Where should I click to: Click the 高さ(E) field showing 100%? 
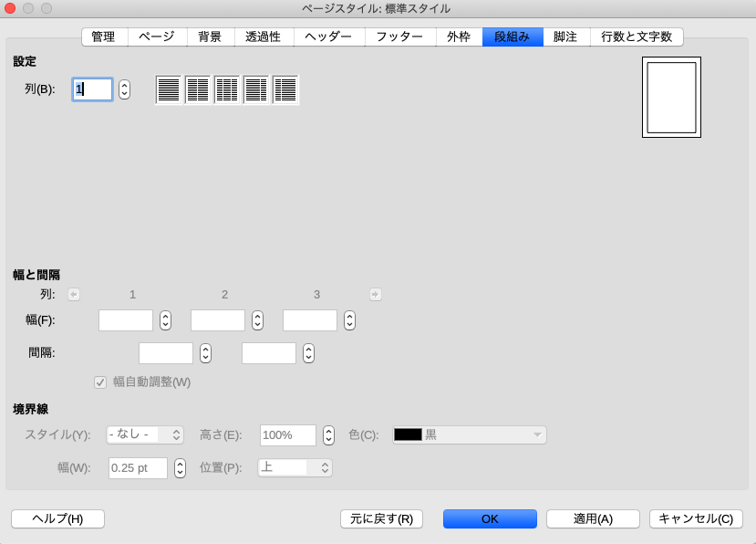click(288, 434)
